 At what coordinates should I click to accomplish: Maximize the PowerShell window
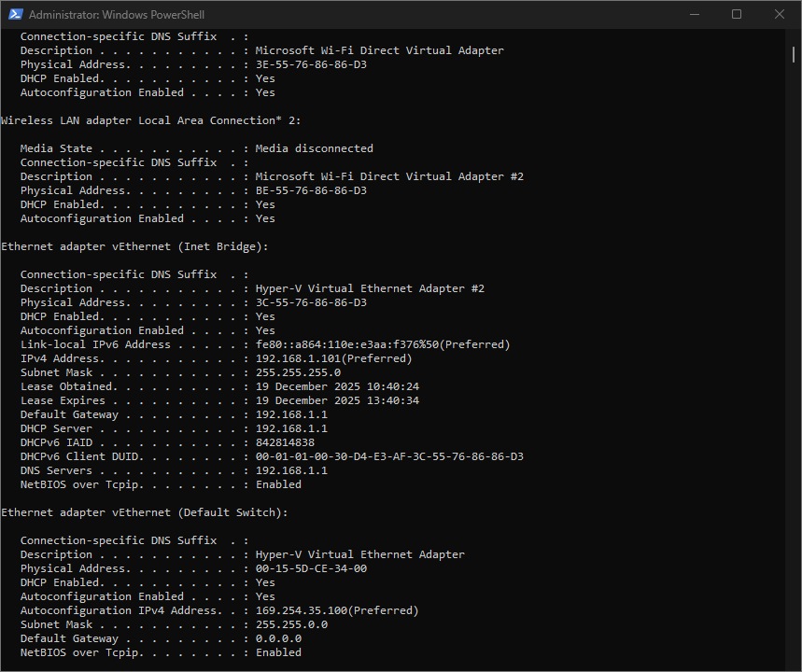737,14
